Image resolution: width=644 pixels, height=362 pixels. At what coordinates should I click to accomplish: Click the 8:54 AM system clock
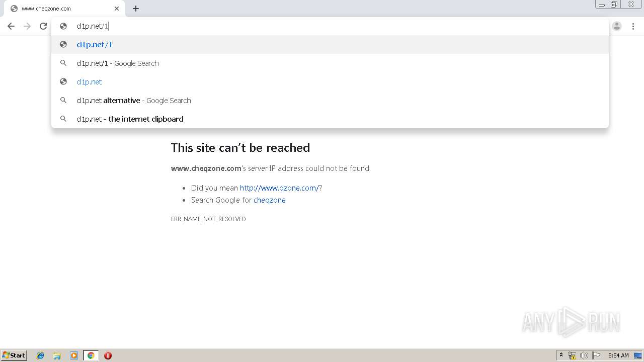click(x=618, y=355)
